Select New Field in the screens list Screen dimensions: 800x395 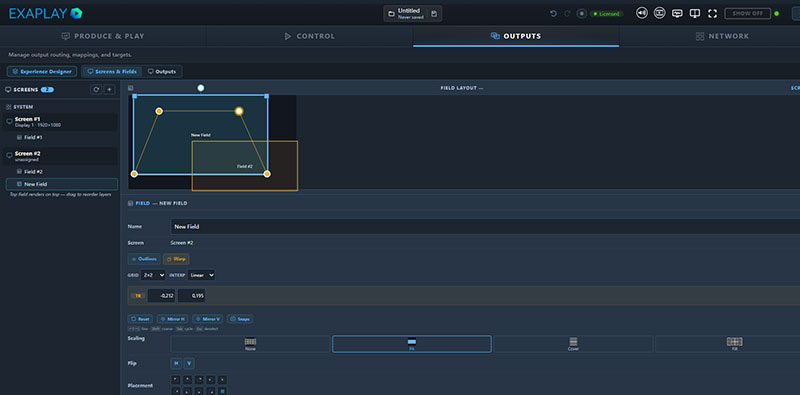pyautogui.click(x=62, y=184)
